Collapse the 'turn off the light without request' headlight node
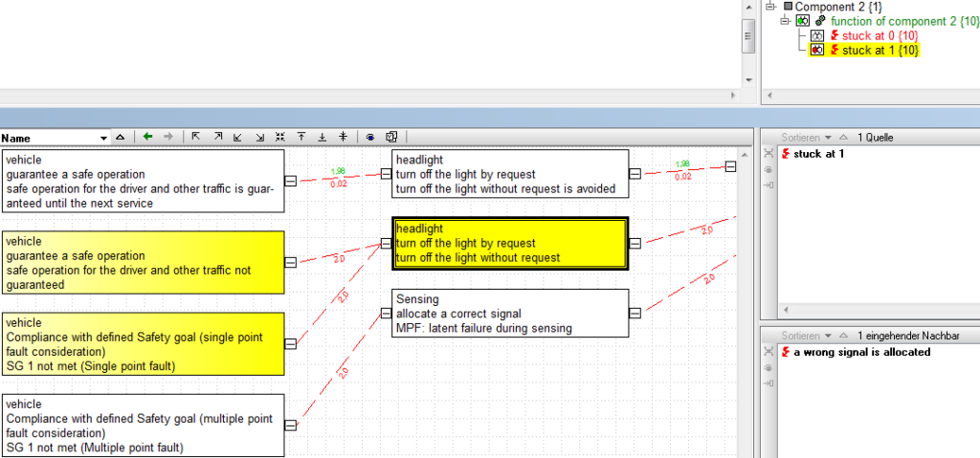 635,243
